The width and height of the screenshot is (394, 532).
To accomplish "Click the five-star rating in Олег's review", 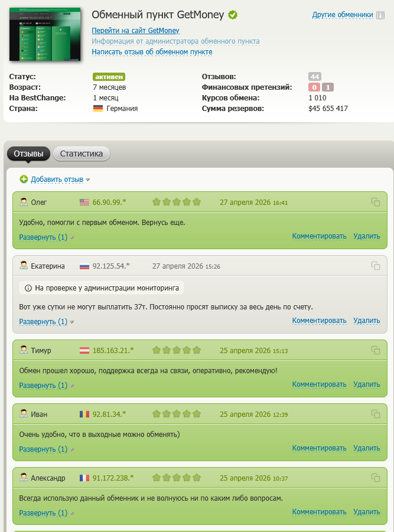I will [177, 202].
